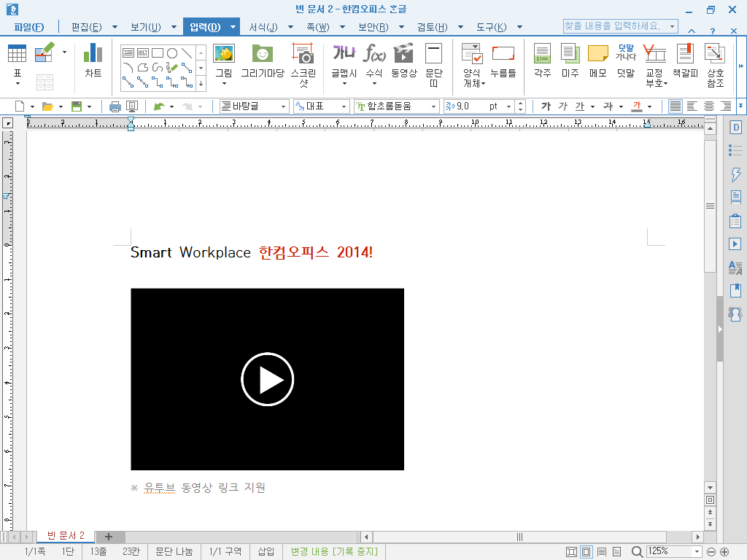The height and width of the screenshot is (560, 747).
Task: Click the zoom magnifier icon in status bar
Action: [637, 551]
